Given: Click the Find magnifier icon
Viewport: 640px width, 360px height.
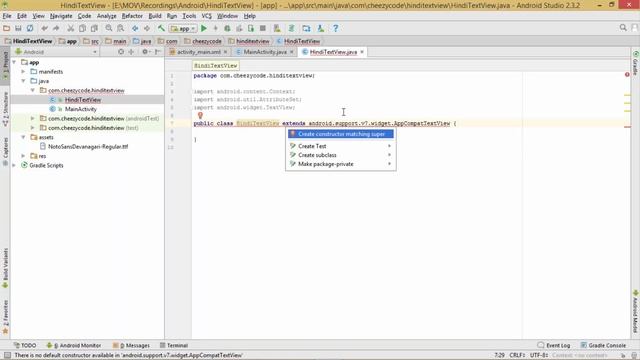Looking at the screenshot, I should (x=109, y=29).
